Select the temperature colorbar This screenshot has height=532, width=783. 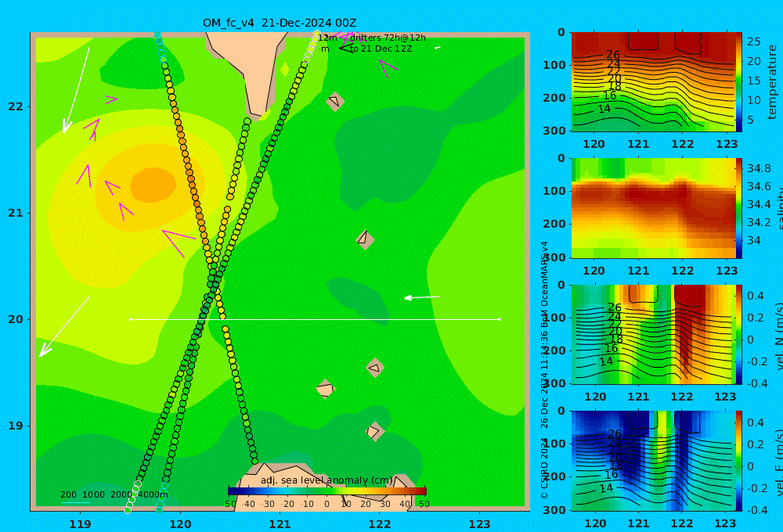739,82
